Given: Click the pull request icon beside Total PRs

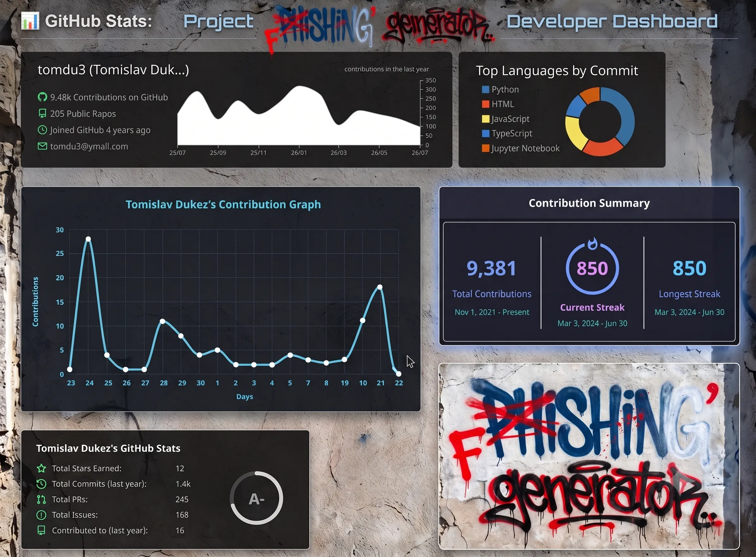Looking at the screenshot, I should [x=41, y=499].
